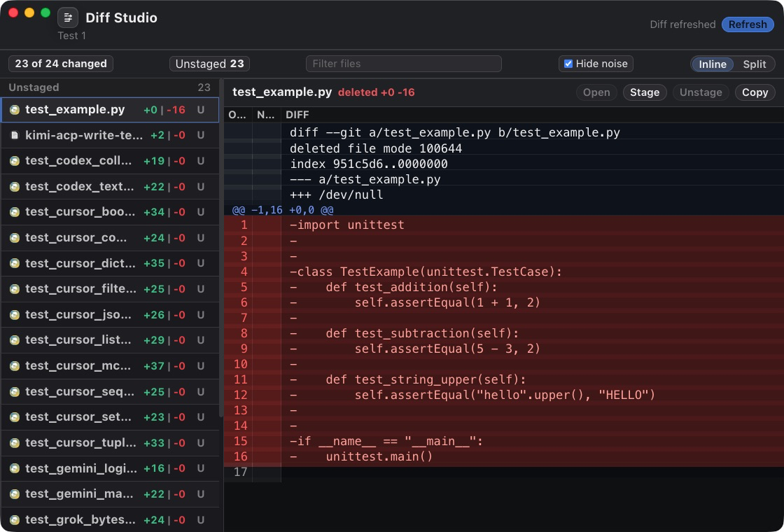Click the file icon beside test_codex_coll...
Screen dimensions: 784x532
pyautogui.click(x=15, y=161)
